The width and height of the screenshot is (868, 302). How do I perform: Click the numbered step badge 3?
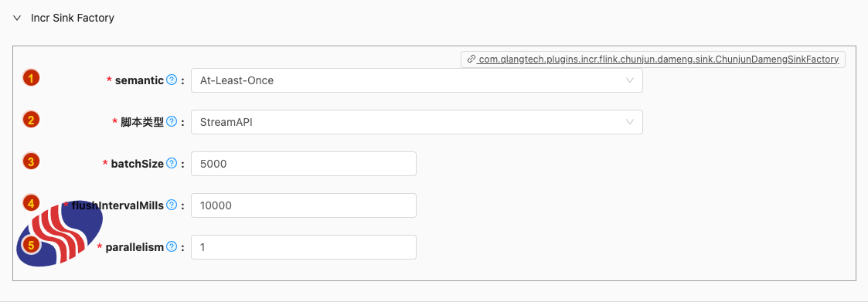31,161
